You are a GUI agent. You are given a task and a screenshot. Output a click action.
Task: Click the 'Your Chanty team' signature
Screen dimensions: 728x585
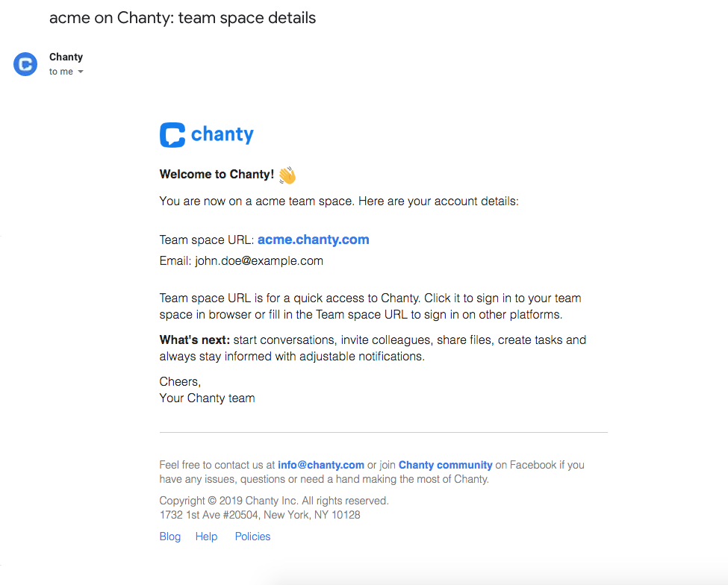(207, 398)
